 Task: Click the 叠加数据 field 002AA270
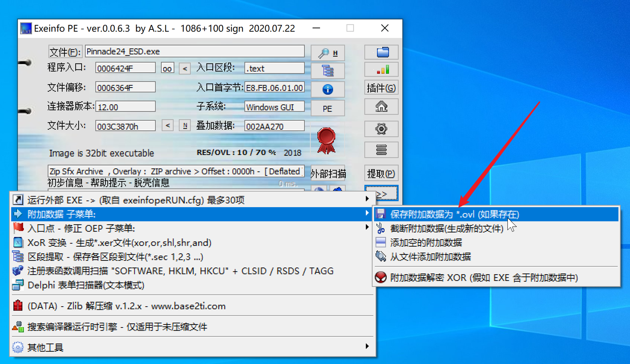click(274, 126)
